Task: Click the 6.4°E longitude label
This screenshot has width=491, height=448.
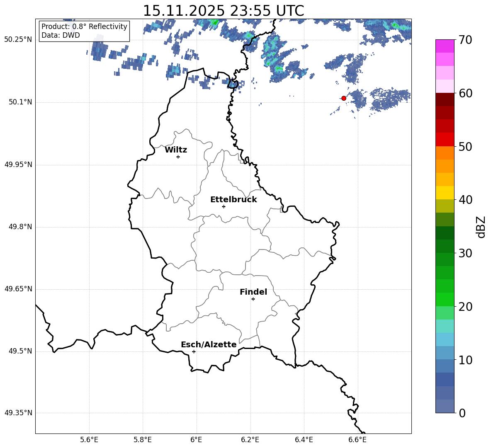Action: (304, 440)
